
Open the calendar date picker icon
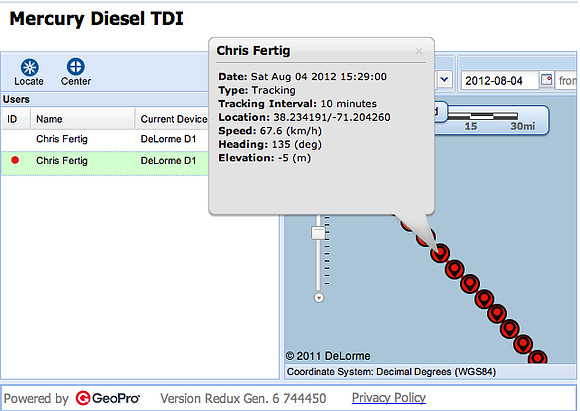[x=546, y=80]
